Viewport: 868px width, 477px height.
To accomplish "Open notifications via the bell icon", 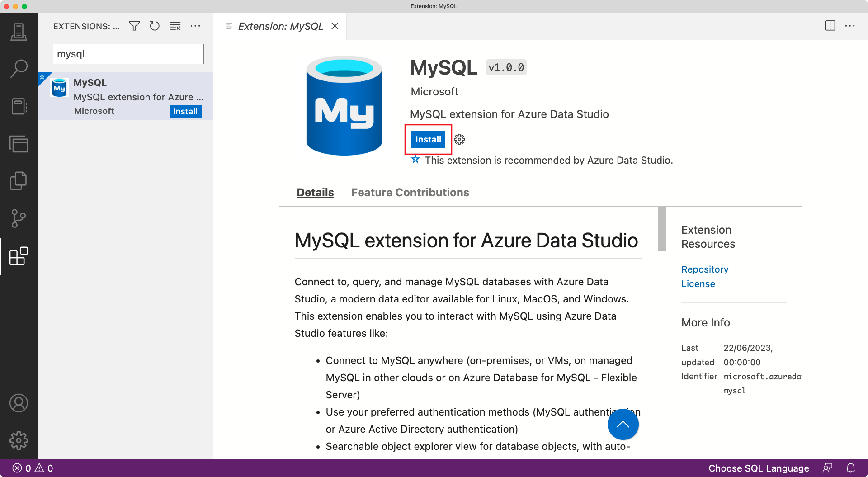I will coord(851,468).
